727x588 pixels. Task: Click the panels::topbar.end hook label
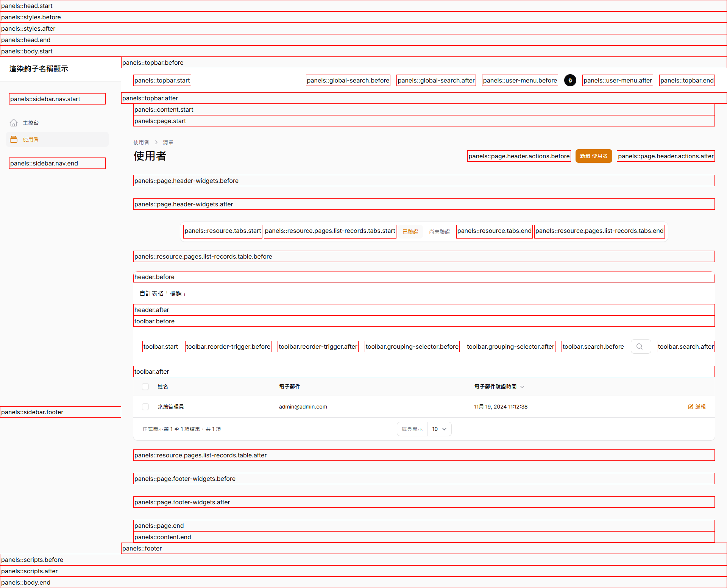(687, 80)
